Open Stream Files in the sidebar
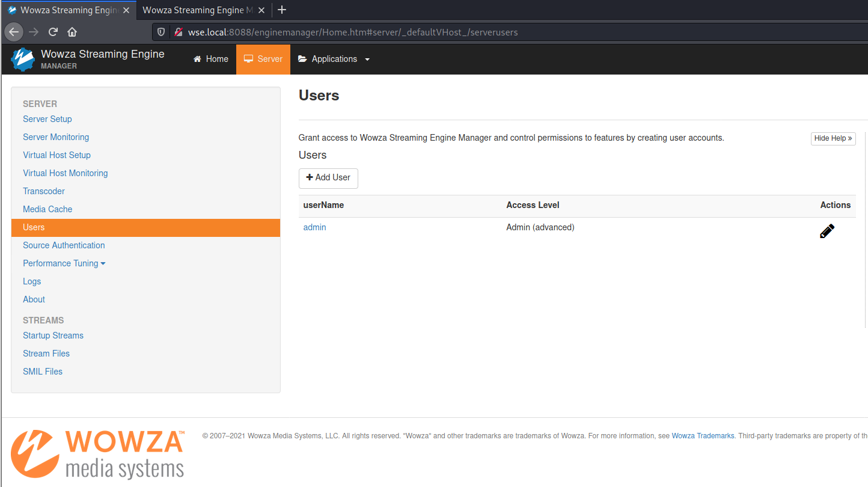This screenshot has width=868, height=487. (46, 354)
